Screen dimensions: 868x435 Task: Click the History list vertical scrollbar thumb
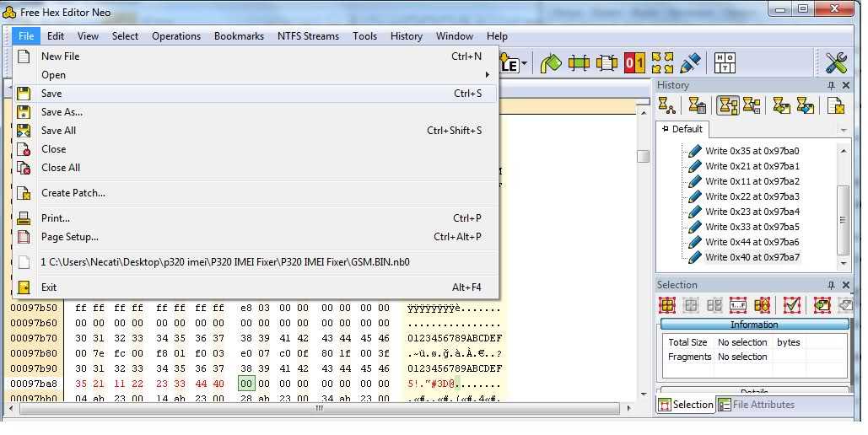(844, 220)
